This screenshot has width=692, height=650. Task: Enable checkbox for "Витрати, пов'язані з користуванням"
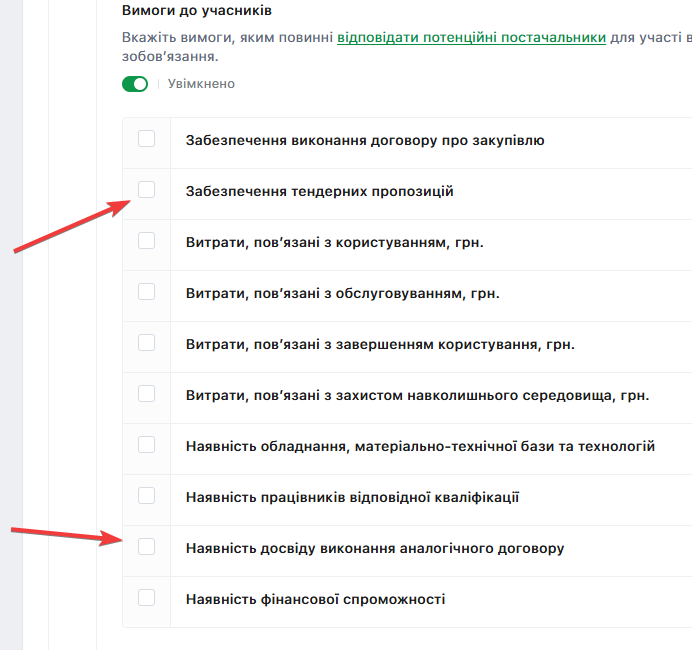click(147, 241)
